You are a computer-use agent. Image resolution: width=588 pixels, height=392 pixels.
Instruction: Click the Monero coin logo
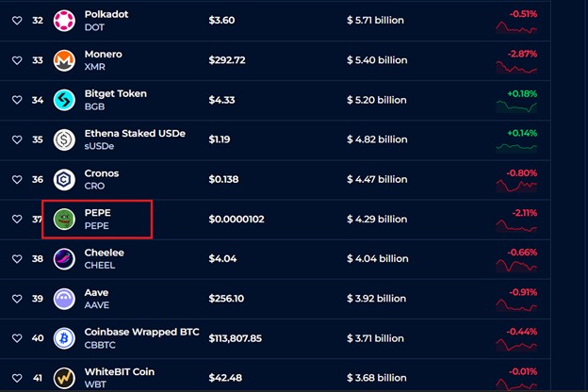click(x=64, y=60)
